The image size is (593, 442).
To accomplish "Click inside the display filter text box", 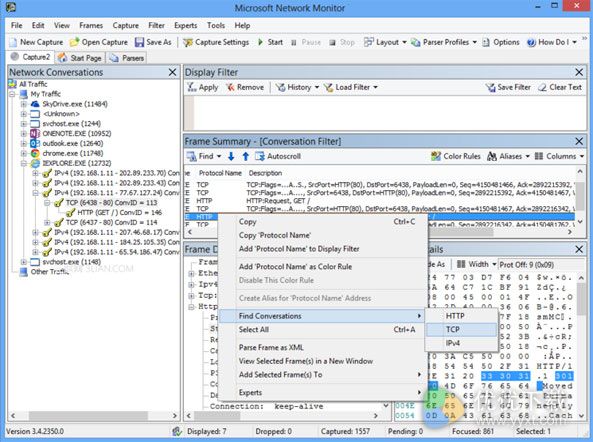I will coord(390,113).
